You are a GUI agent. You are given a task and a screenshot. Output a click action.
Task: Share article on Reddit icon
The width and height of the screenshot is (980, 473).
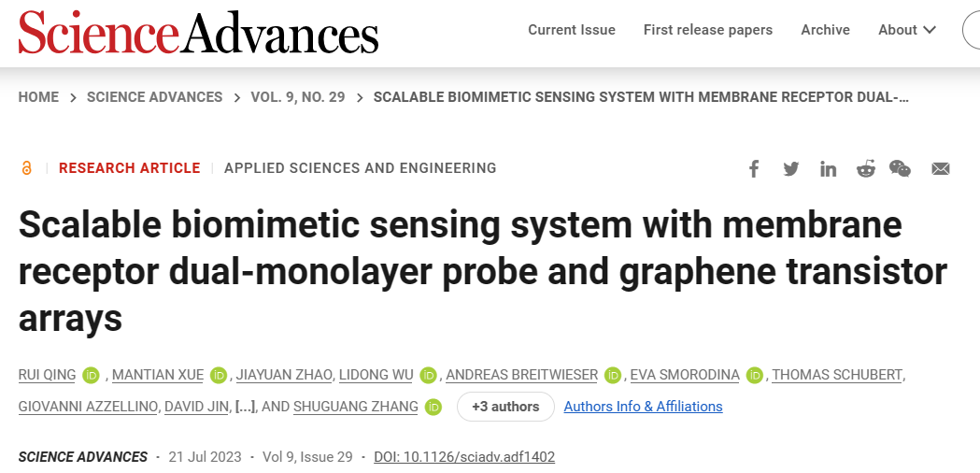click(x=866, y=169)
